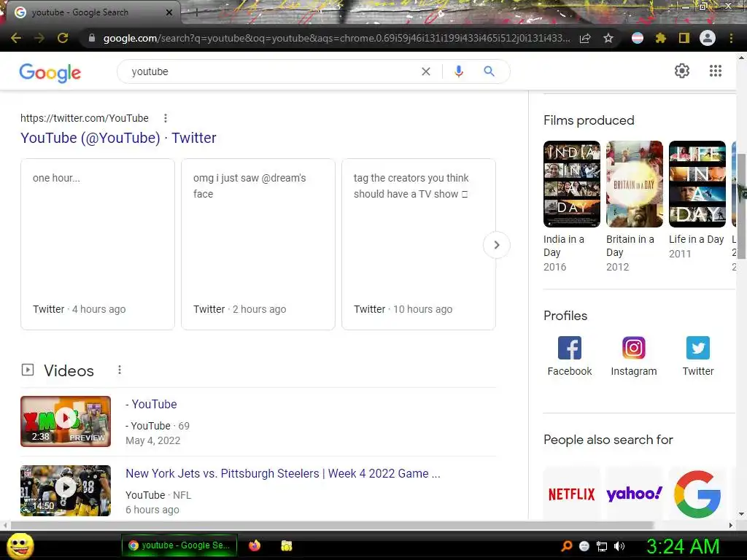
Task: Open the Instagram profile icon
Action: click(634, 348)
